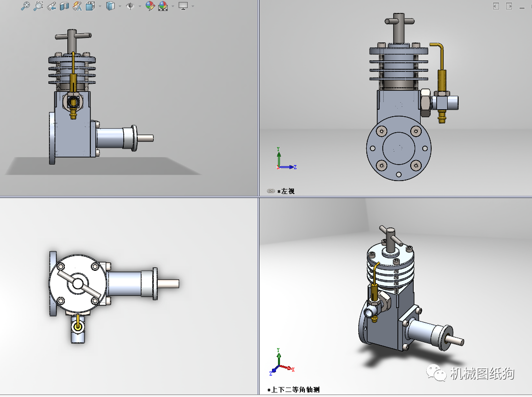Image resolution: width=532 pixels, height=397 pixels.
Task: Click the right panel collapse icon
Action: coord(509,6)
